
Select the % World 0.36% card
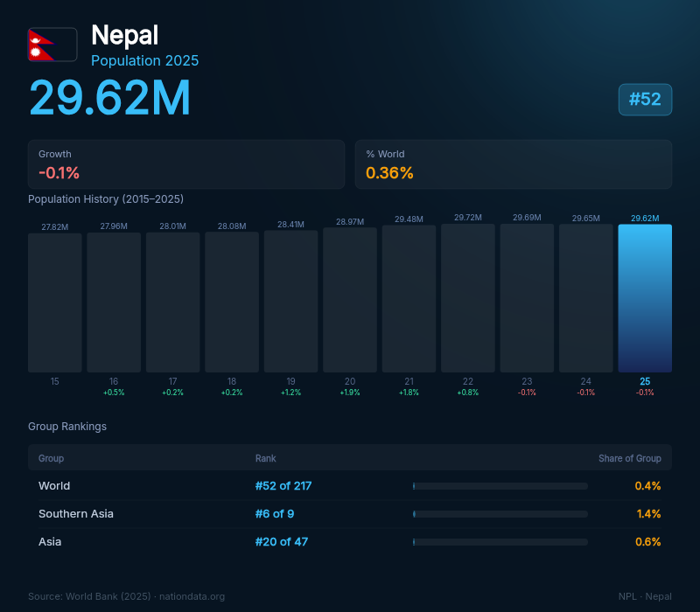click(x=514, y=164)
